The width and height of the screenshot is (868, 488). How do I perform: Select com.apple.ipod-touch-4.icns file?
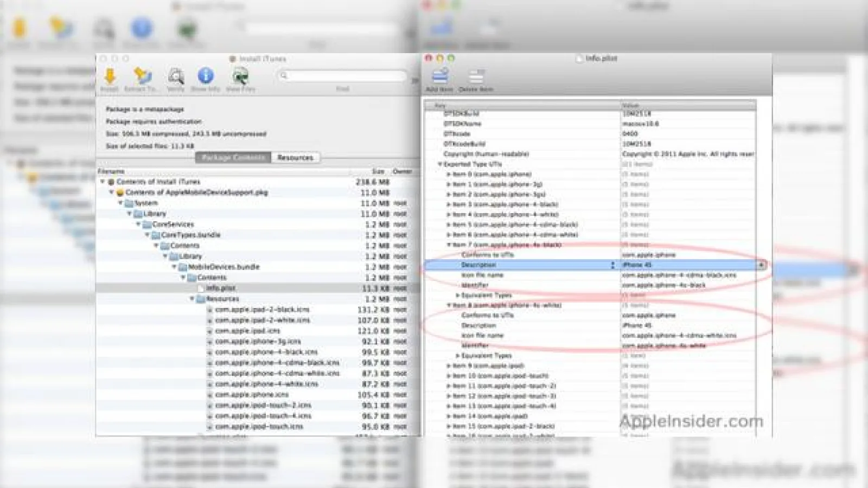point(258,416)
